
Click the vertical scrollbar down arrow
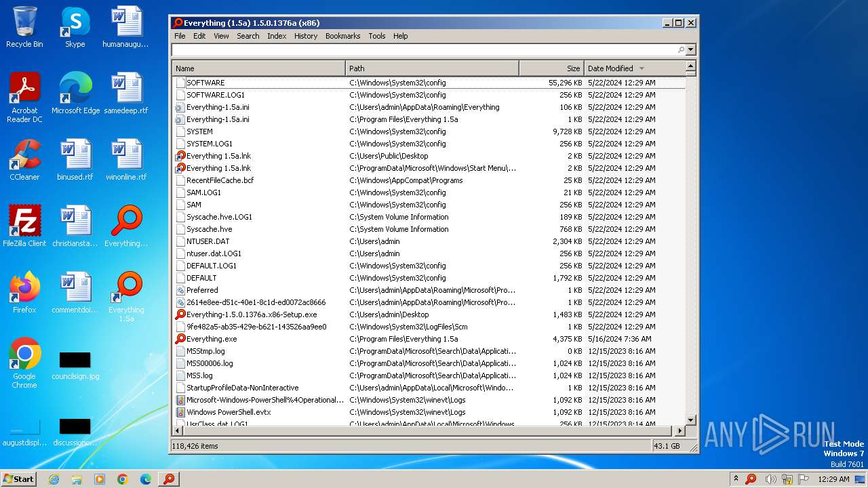pyautogui.click(x=690, y=420)
